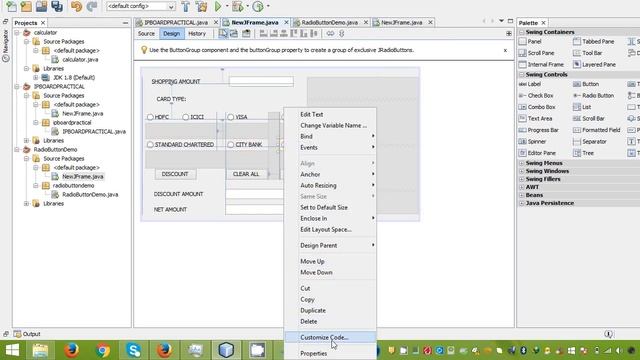640x360 pixels.
Task: Select the CITY BANK radio button
Action: pos(245,144)
